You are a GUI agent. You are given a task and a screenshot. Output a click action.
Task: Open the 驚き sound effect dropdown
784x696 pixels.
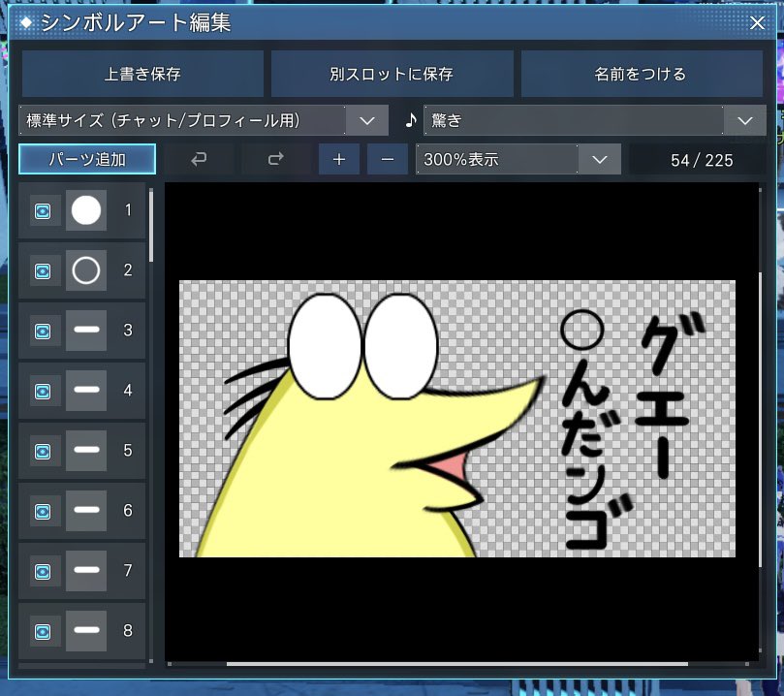744,120
